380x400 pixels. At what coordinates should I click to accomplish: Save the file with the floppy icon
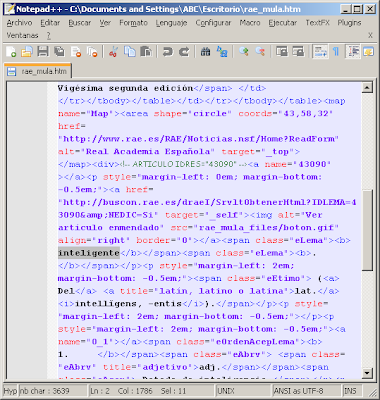[x=43, y=52]
